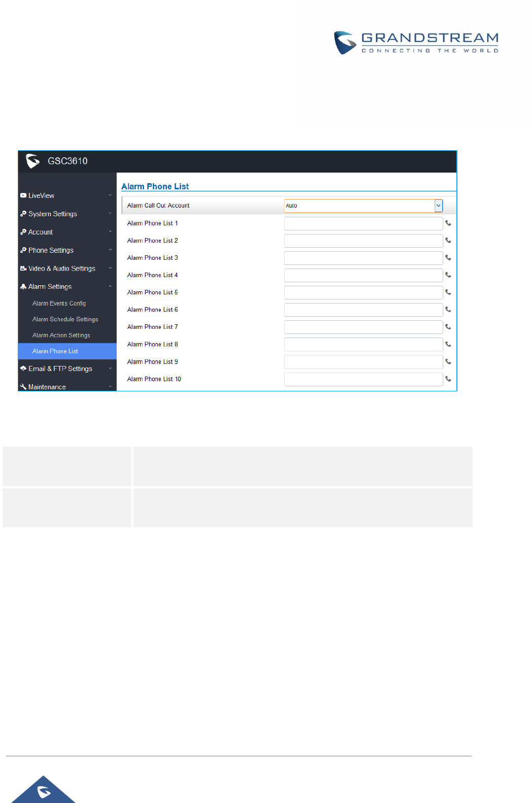Click the phone icon for Alarm Phone List 4
Viewport: 532px width, 803px height.
point(448,275)
